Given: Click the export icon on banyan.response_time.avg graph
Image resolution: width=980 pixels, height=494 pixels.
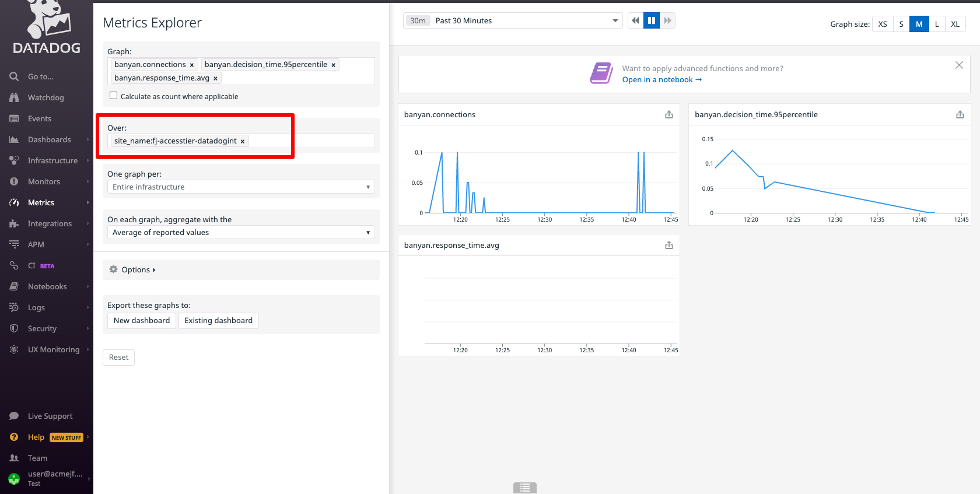Looking at the screenshot, I should [x=668, y=246].
